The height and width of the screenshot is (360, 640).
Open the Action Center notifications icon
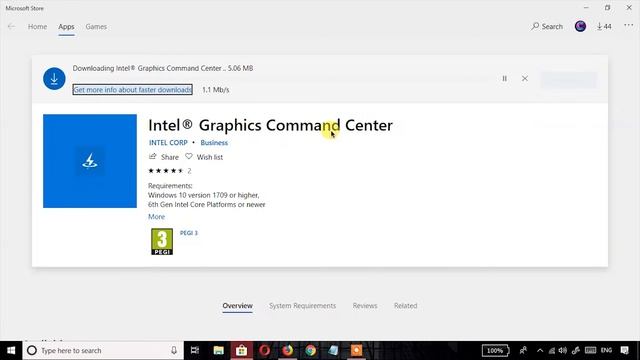click(x=624, y=351)
